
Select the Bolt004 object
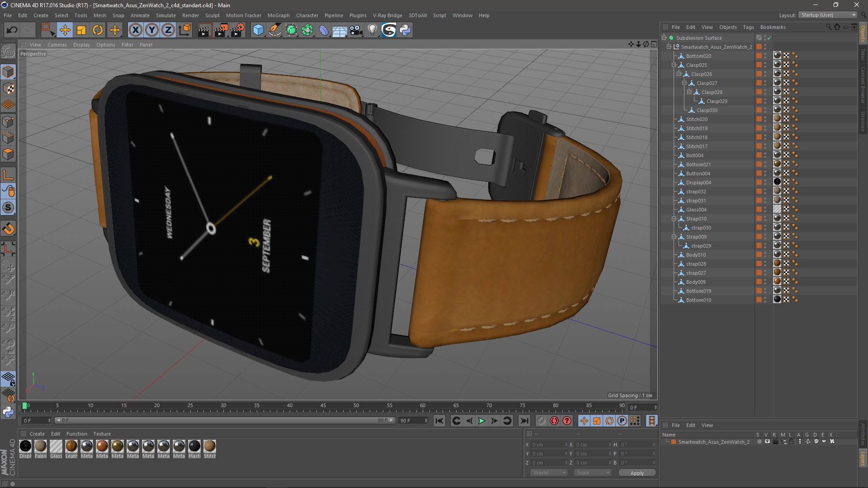tap(694, 155)
